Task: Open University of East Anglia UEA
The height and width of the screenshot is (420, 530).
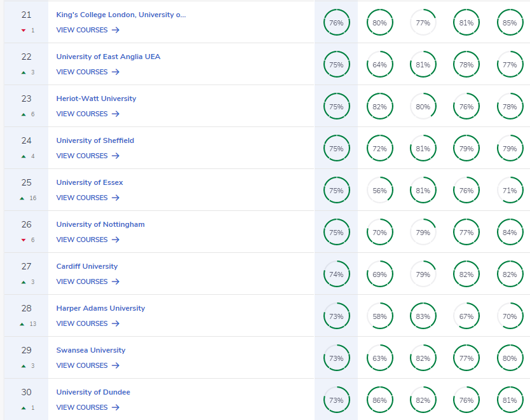Action: coord(108,57)
